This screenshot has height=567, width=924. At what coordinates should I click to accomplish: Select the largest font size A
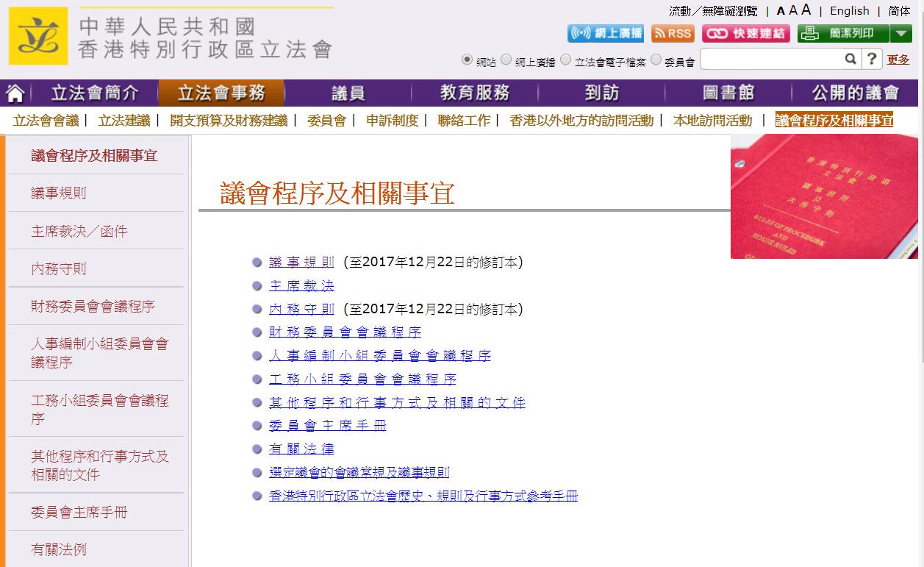point(806,10)
